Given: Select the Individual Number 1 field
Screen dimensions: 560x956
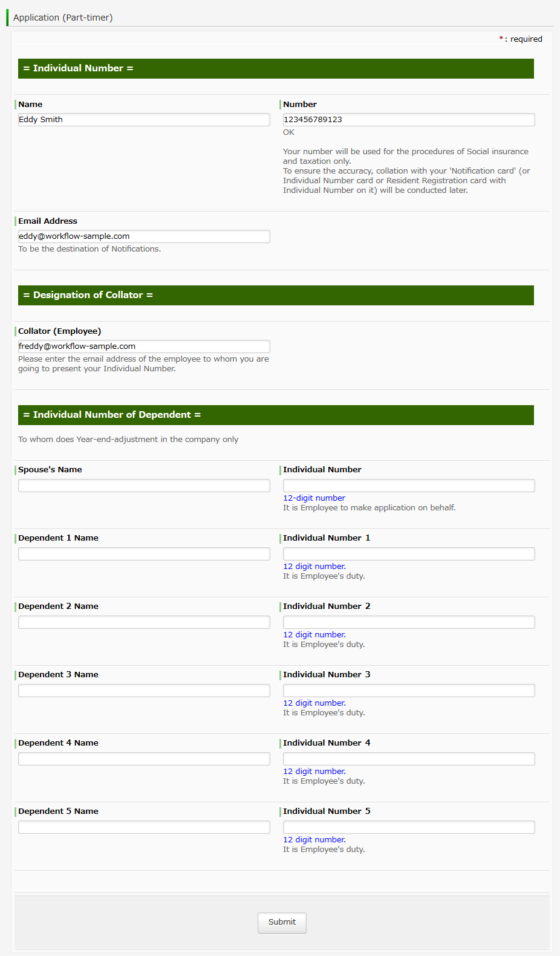Looking at the screenshot, I should tap(409, 554).
